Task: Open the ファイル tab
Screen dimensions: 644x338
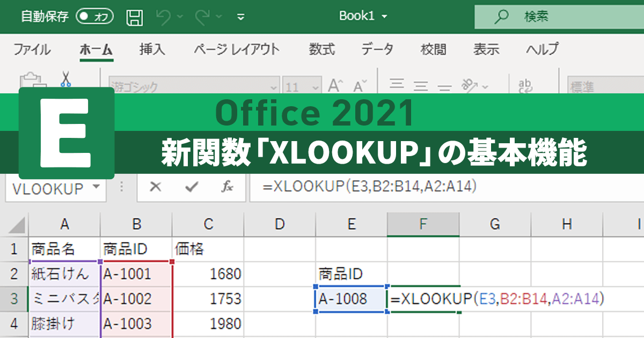Action: (32, 49)
